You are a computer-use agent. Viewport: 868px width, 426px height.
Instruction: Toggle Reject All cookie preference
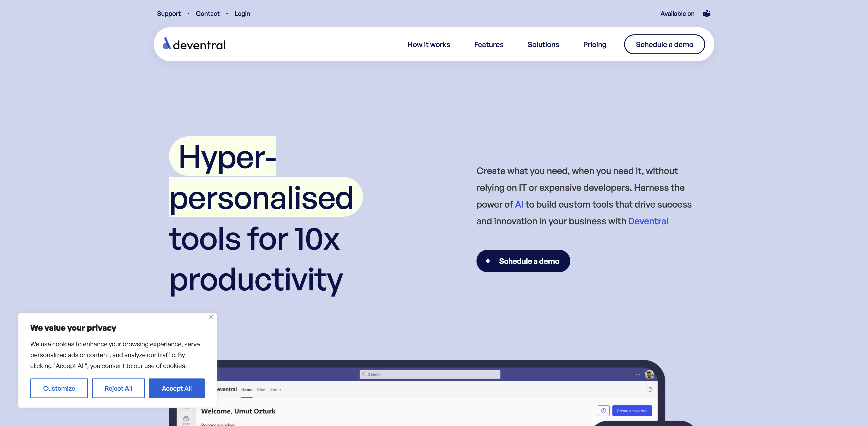point(118,388)
